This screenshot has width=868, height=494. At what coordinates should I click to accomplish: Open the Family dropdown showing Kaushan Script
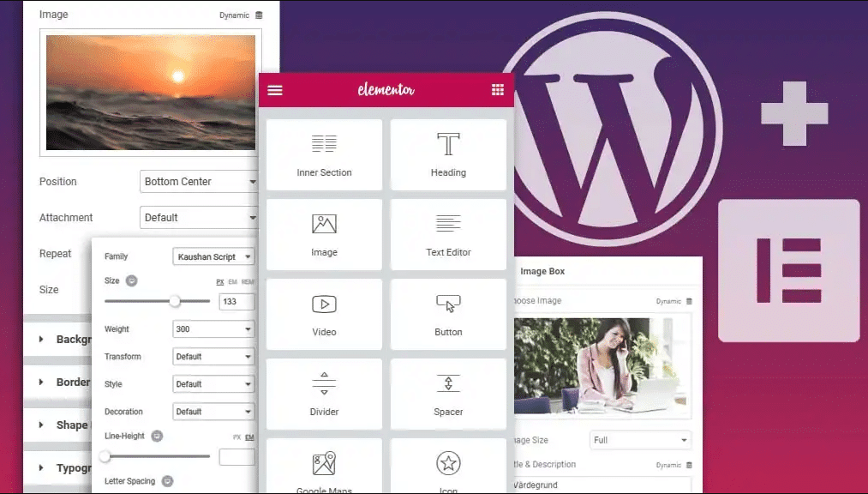(213, 257)
